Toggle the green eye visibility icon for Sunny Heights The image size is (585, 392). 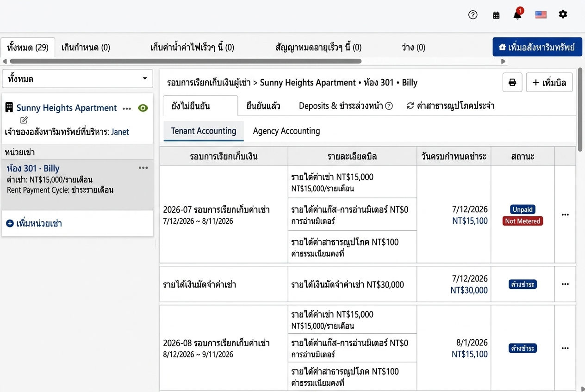(143, 108)
